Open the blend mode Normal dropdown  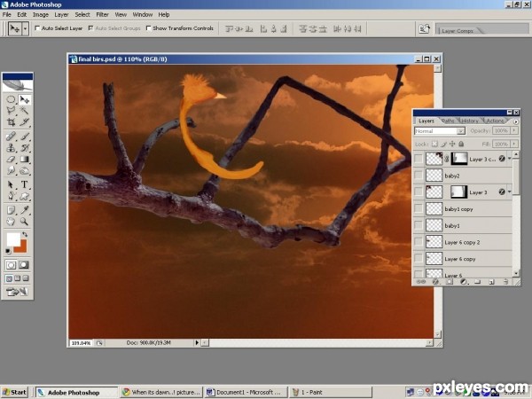pyautogui.click(x=461, y=131)
